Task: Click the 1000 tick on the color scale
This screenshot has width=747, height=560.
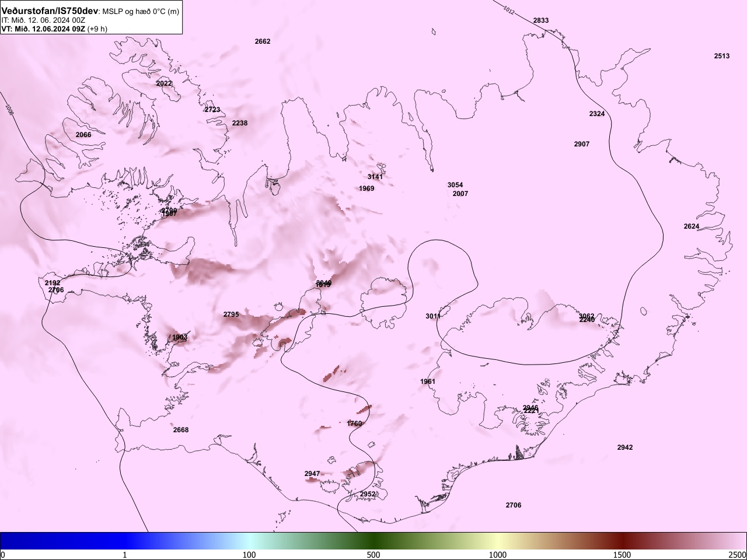Action: (498, 555)
